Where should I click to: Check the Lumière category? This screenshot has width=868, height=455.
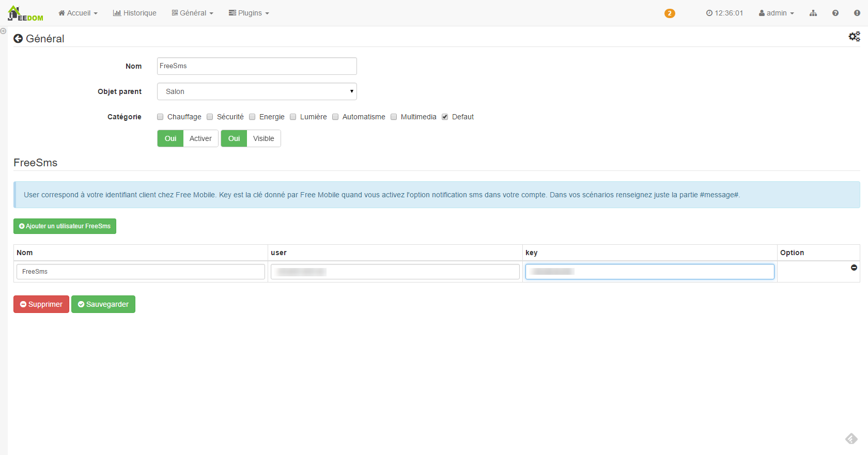pos(293,117)
